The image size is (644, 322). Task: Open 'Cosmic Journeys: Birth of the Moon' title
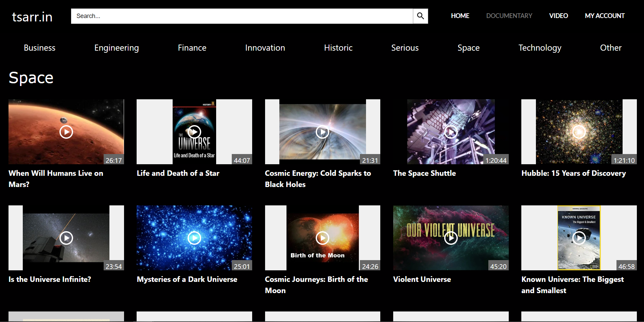pos(316,285)
